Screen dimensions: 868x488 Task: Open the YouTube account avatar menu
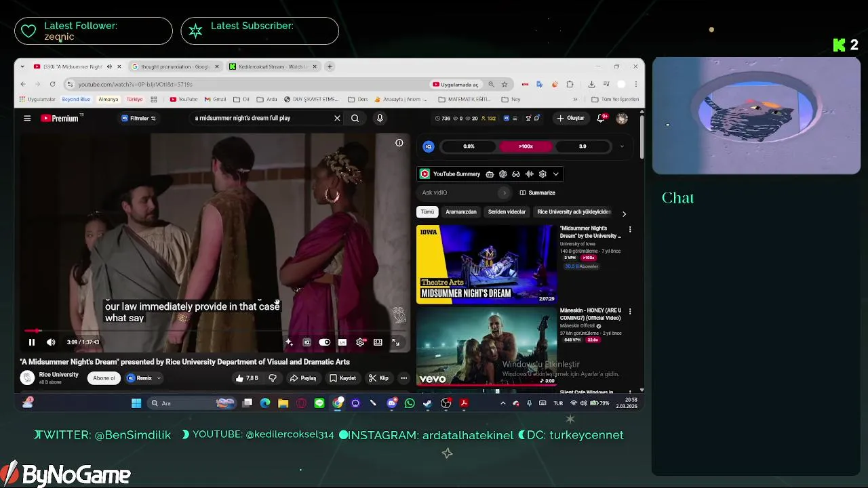[622, 118]
